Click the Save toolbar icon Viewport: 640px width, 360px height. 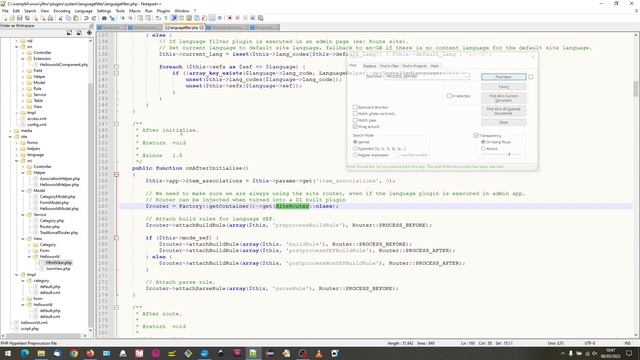click(x=20, y=18)
